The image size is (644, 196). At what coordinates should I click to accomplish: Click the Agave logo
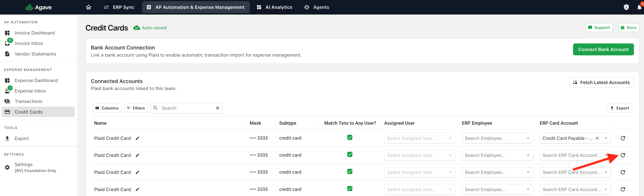pos(38,7)
